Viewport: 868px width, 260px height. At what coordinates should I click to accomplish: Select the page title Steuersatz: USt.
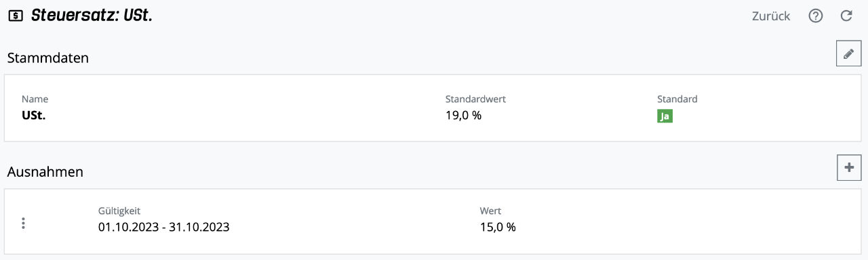click(x=92, y=16)
